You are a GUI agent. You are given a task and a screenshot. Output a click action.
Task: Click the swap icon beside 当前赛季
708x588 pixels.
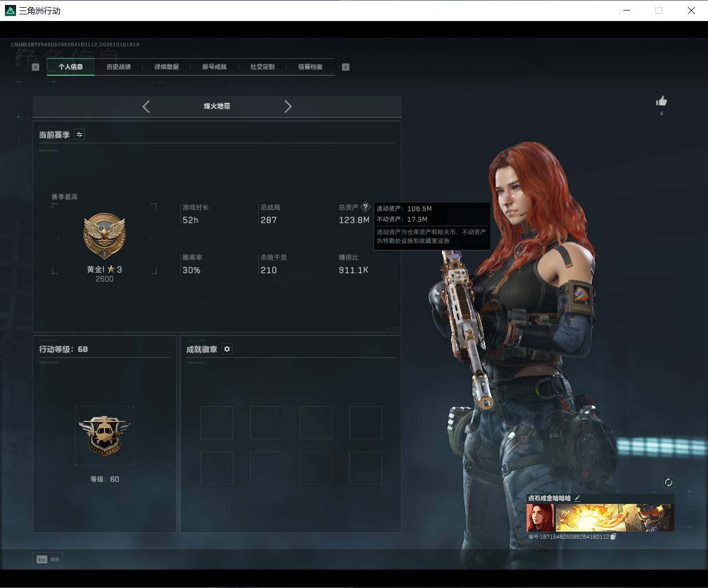(x=79, y=134)
